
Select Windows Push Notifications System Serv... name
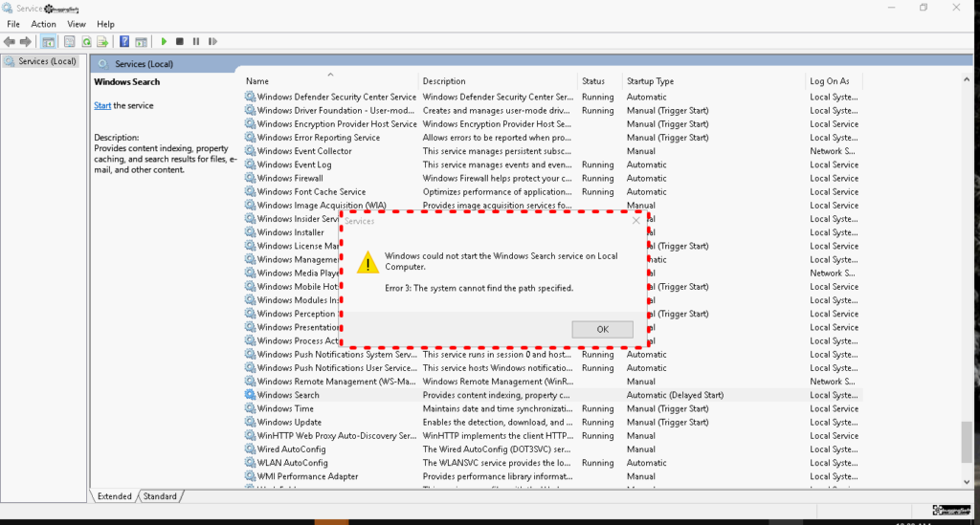tap(337, 354)
